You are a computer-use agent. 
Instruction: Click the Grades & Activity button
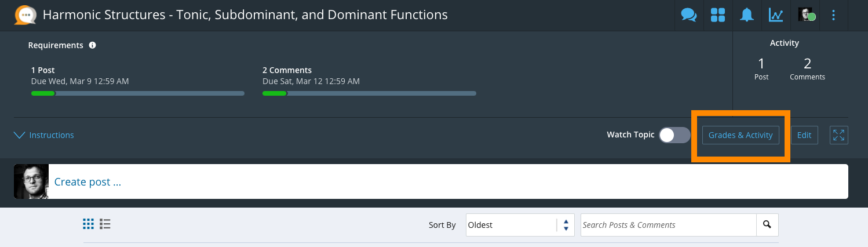click(x=741, y=135)
